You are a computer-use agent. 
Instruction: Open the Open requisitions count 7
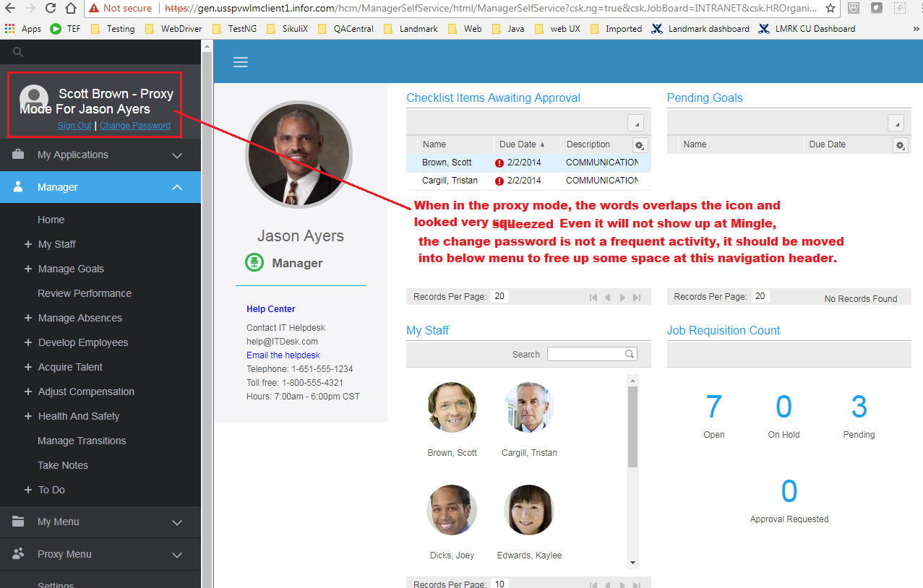pyautogui.click(x=714, y=407)
